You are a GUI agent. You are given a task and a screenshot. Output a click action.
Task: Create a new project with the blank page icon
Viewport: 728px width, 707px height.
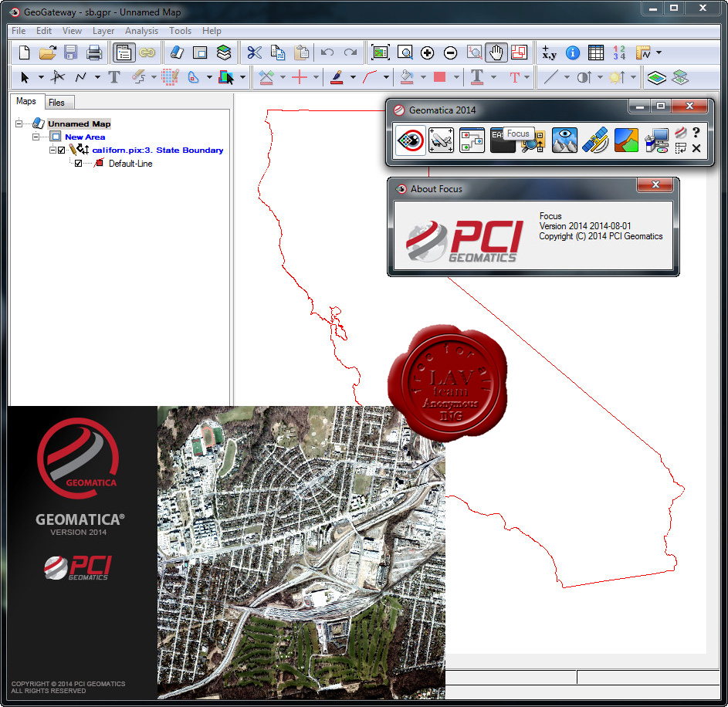point(24,53)
